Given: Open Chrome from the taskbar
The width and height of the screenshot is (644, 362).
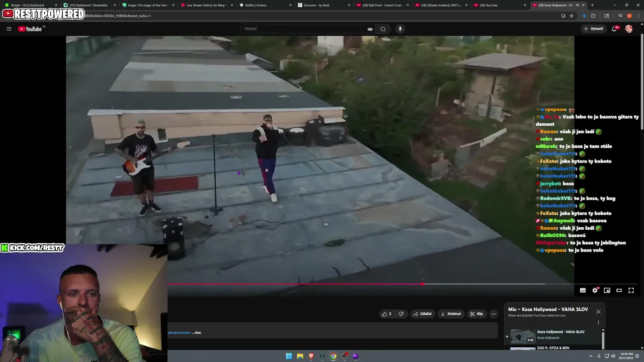Looking at the screenshot, I should [x=333, y=356].
